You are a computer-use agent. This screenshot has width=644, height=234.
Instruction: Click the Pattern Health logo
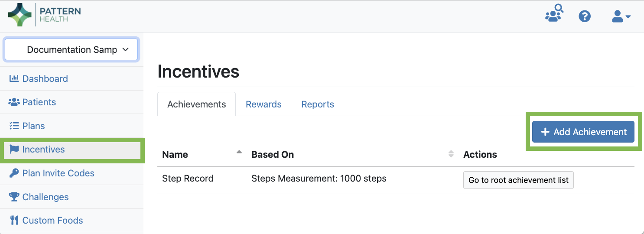[x=44, y=15]
